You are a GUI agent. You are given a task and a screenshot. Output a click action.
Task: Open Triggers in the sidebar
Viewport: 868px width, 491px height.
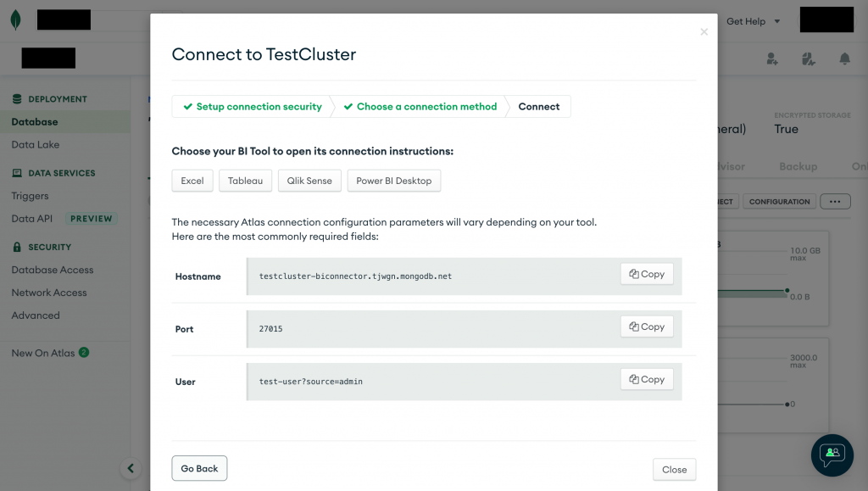(x=30, y=196)
